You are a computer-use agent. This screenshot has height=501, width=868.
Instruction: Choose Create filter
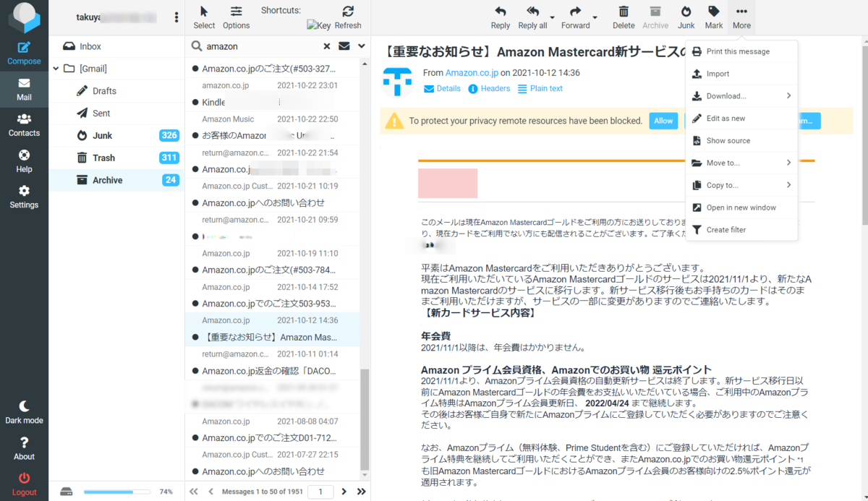741,230
